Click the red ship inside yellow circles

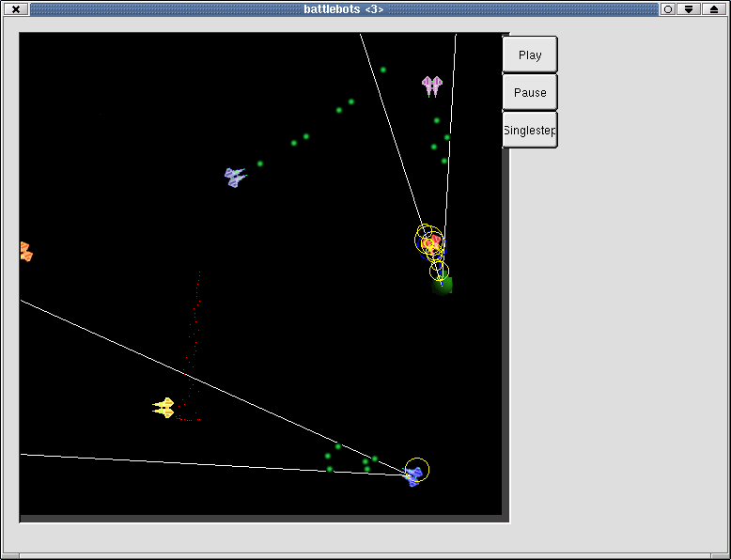pos(430,244)
